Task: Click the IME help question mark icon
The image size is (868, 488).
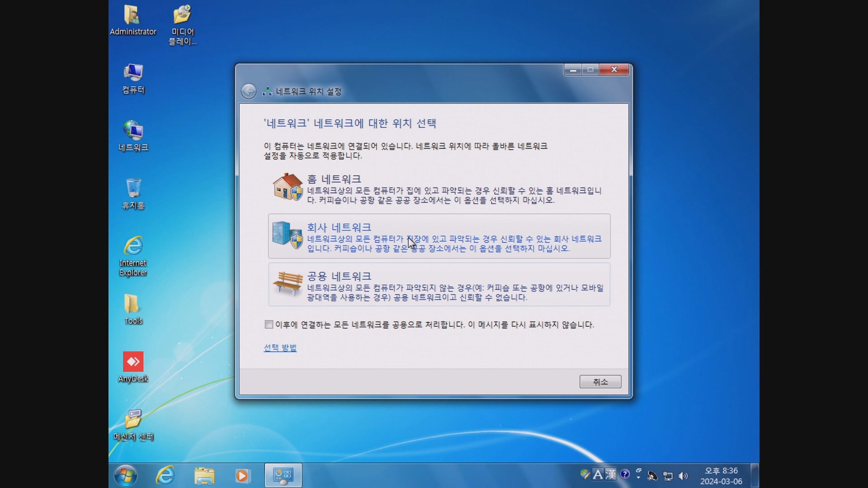Action: pos(625,474)
